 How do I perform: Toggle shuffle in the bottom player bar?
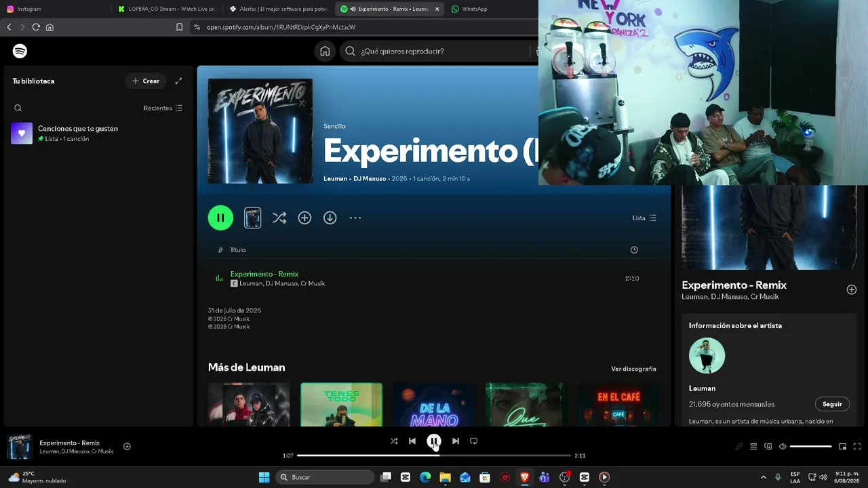point(394,441)
